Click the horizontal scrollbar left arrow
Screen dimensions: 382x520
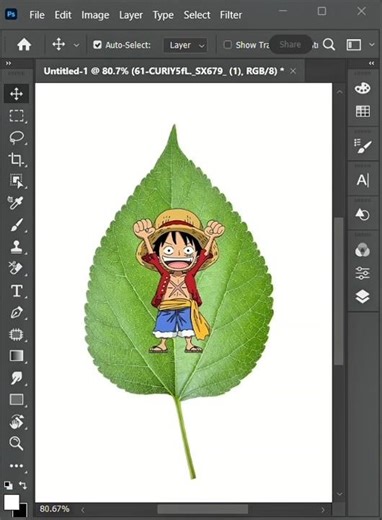click(x=82, y=510)
